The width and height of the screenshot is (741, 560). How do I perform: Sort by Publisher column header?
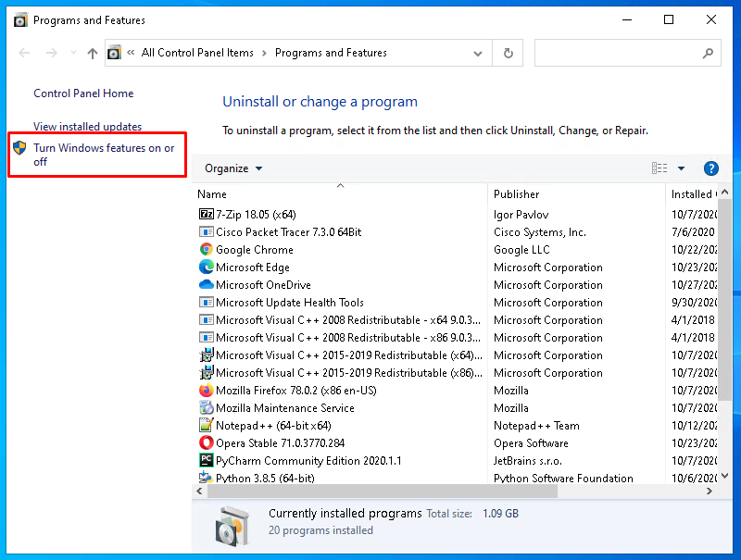576,194
